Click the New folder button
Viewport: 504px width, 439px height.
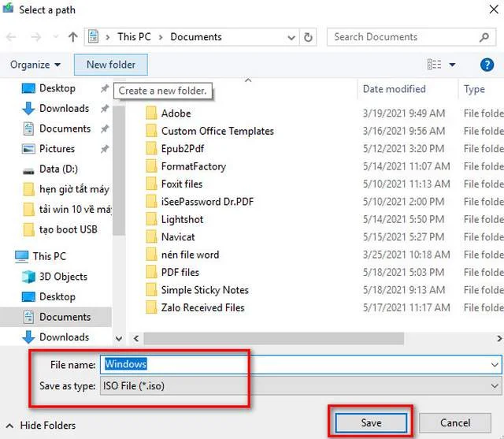(111, 65)
